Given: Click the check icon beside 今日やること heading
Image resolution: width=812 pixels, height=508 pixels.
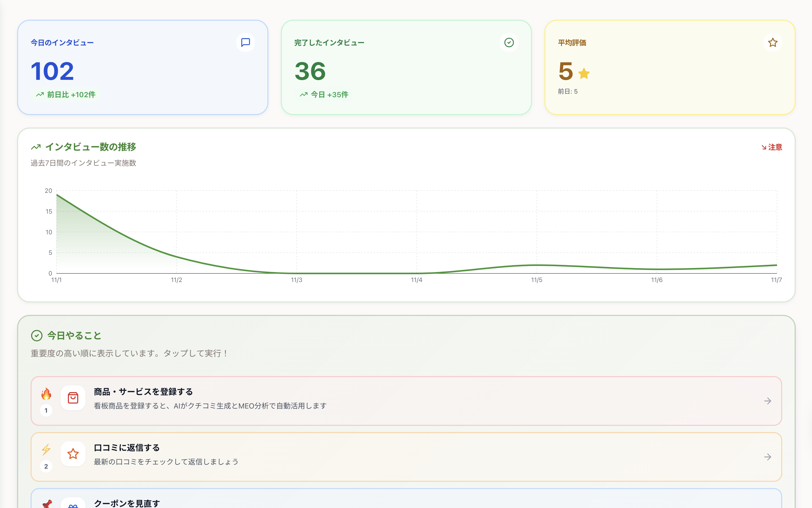Looking at the screenshot, I should point(37,335).
